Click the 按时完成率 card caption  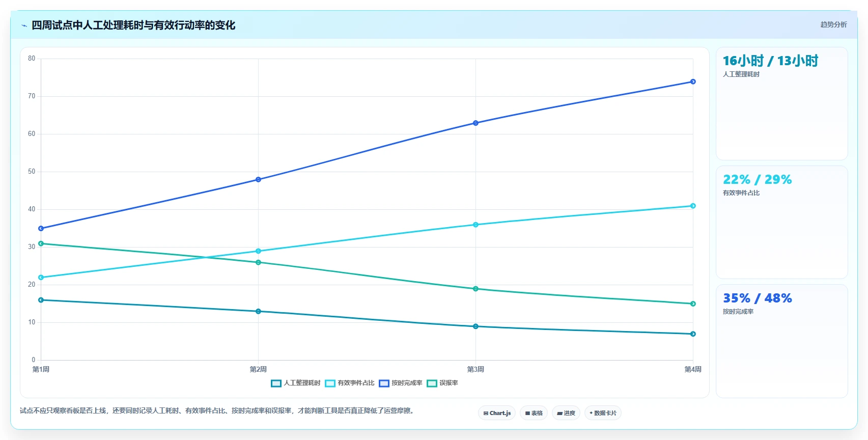click(x=738, y=312)
